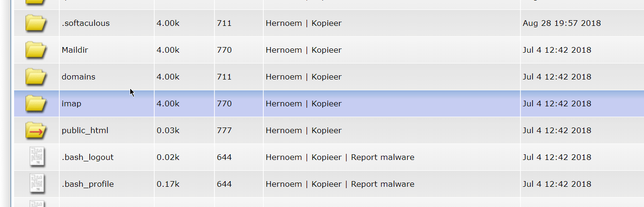The height and width of the screenshot is (207, 644).
Task: Click Report malware for .bash_profile
Action: (x=383, y=184)
